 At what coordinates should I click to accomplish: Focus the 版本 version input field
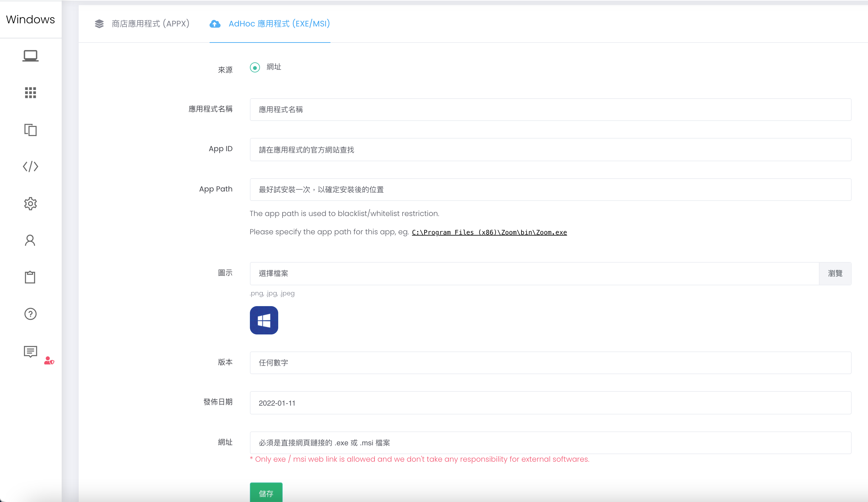(x=550, y=363)
